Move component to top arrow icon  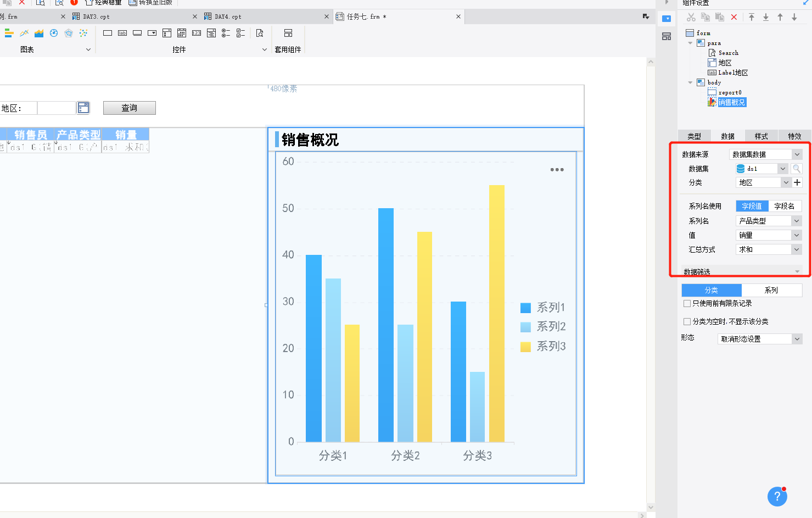[x=752, y=17]
